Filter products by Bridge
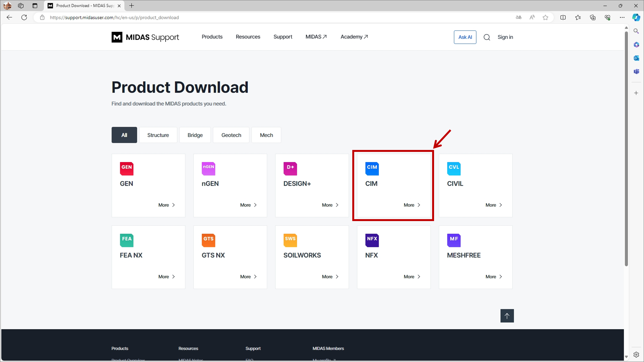644x362 pixels. [195, 135]
